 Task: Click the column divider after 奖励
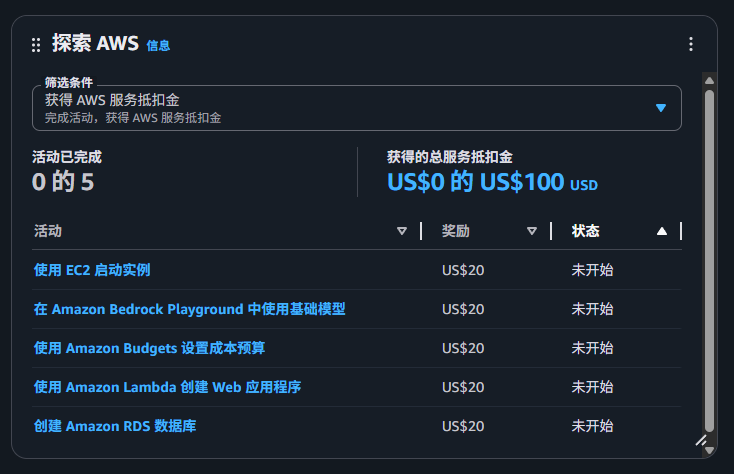point(551,231)
